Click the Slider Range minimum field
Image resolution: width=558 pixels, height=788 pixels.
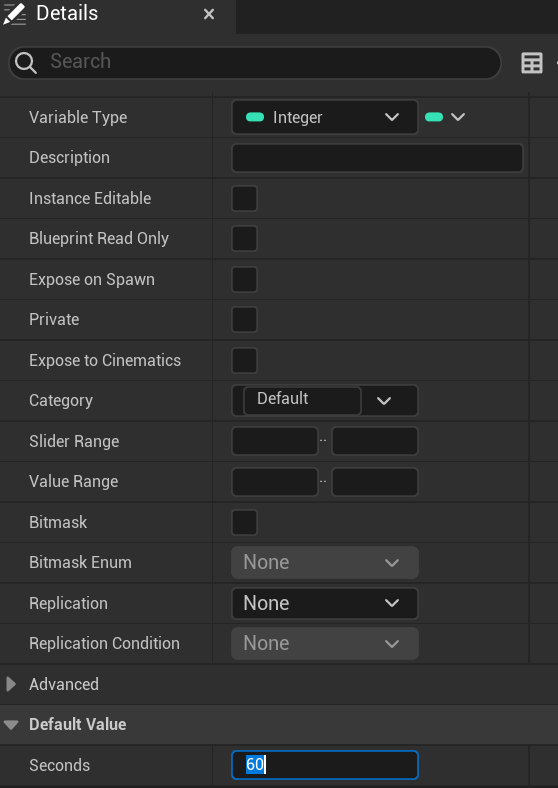[x=275, y=441]
